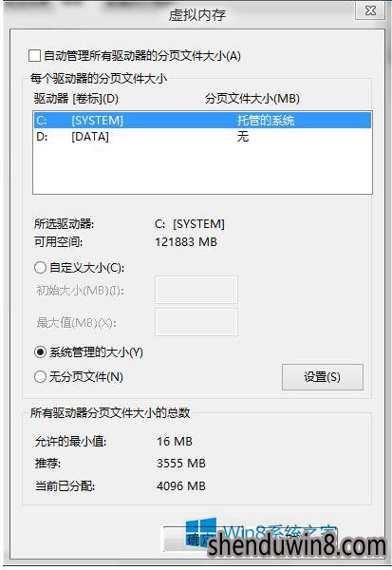Click the Windows logo watermark icon

point(201,531)
